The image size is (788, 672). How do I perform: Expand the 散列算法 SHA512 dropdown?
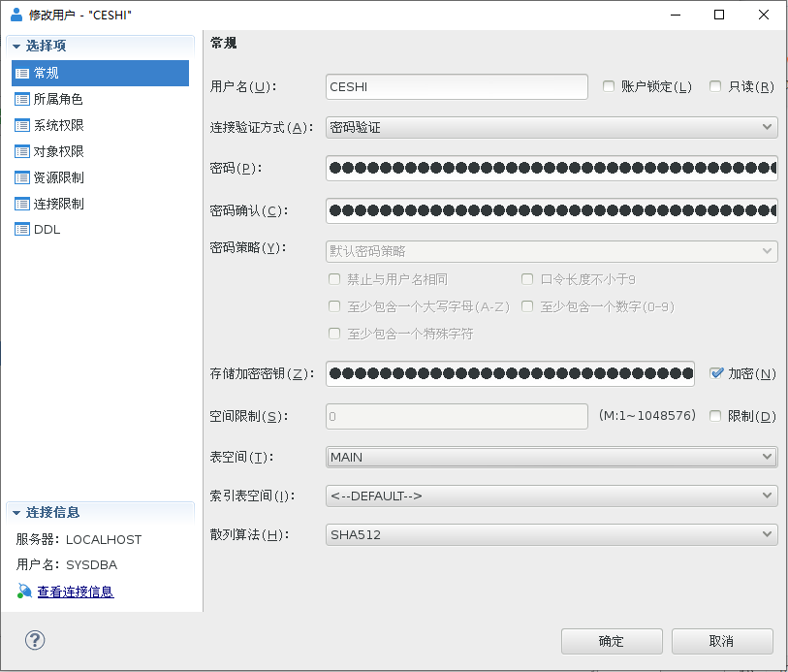pyautogui.click(x=552, y=534)
